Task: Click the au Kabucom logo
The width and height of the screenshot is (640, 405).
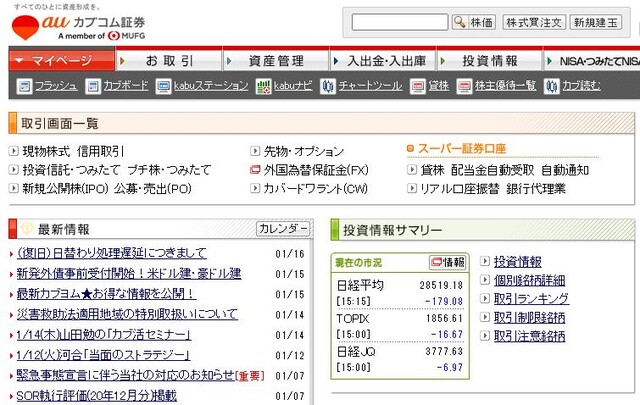Action: [x=78, y=27]
